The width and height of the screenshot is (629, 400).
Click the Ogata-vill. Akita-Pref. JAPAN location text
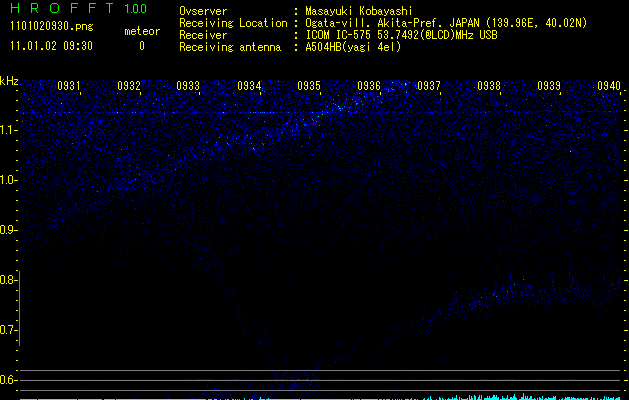point(446,23)
